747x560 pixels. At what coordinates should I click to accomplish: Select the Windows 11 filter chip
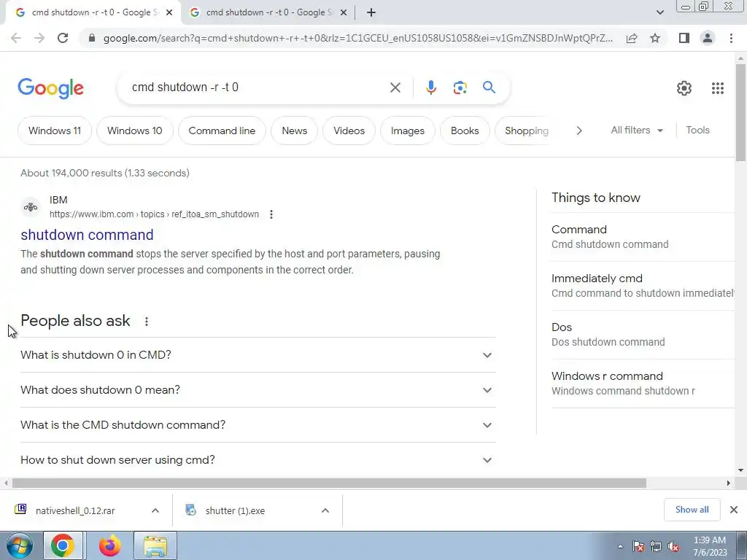tap(55, 131)
